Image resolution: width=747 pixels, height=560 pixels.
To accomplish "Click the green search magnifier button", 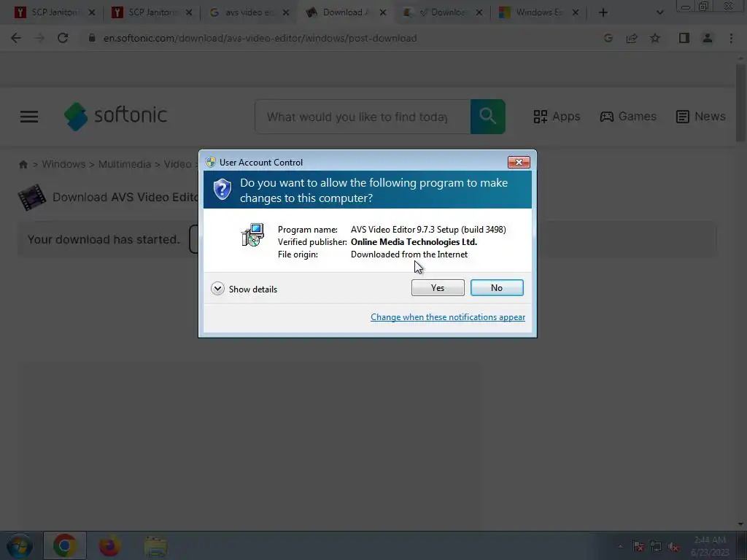I will tap(488, 117).
